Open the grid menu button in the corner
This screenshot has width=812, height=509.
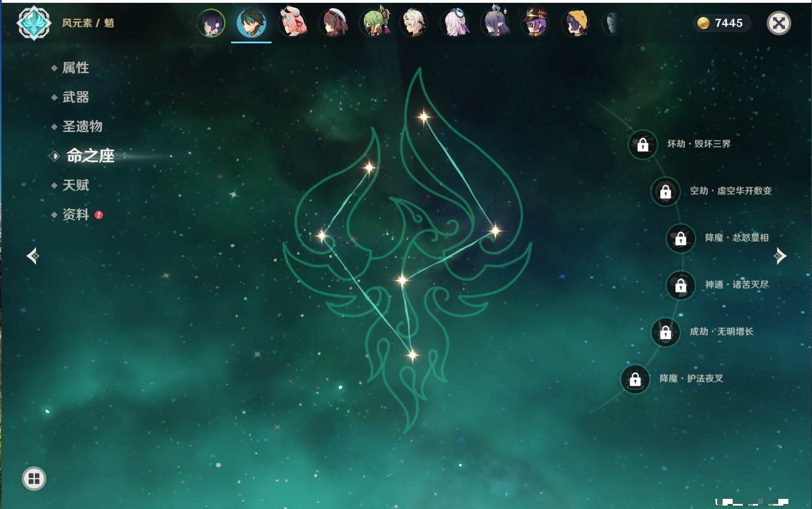pyautogui.click(x=34, y=479)
